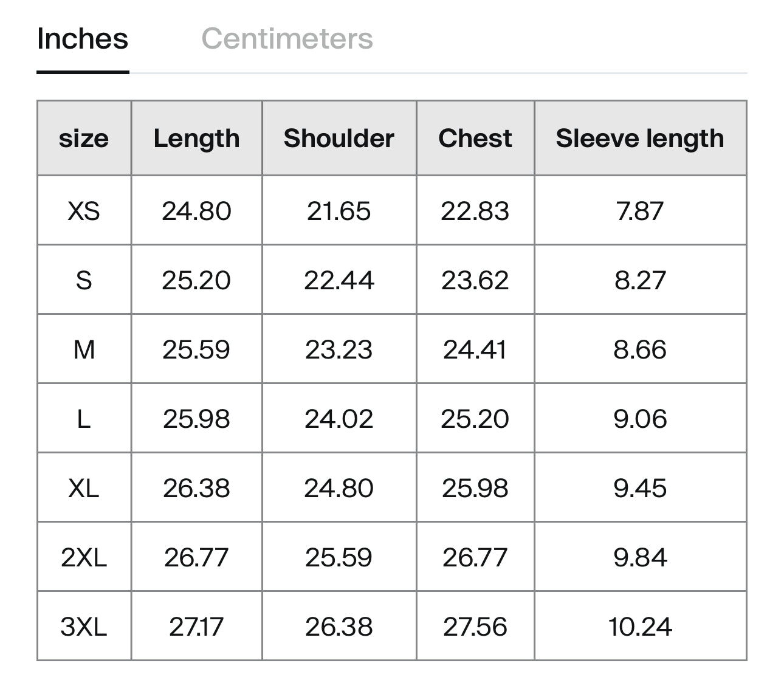Click the M shoulder value 23.23
Screen dimensions: 784x691
pyautogui.click(x=339, y=349)
